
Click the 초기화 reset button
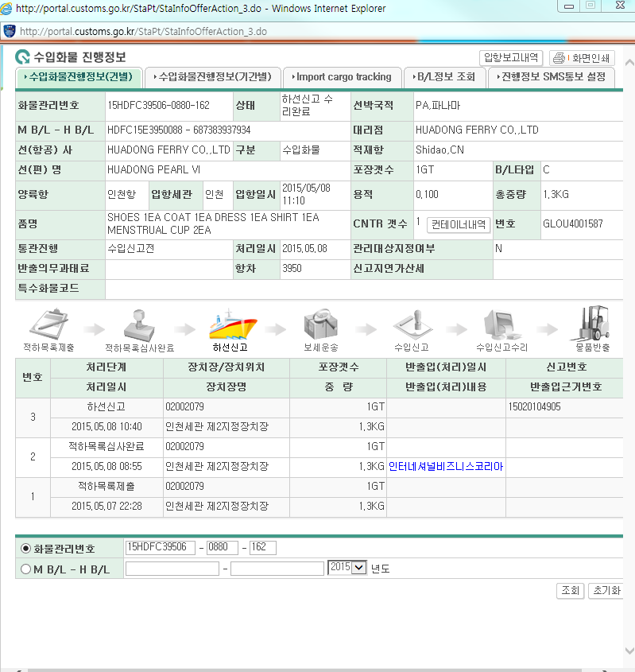[606, 591]
